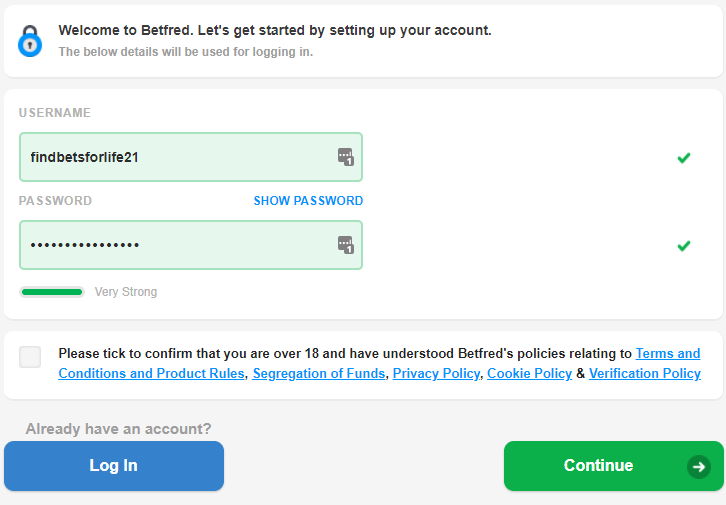Open the Cookie Policy link
Viewport: 726px width, 505px height.
pyautogui.click(x=529, y=373)
